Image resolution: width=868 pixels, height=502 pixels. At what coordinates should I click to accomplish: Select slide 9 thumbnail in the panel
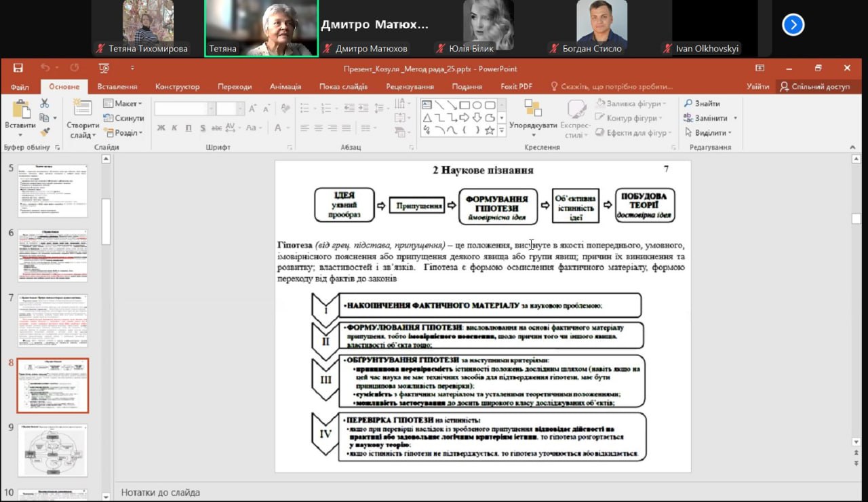(52, 450)
